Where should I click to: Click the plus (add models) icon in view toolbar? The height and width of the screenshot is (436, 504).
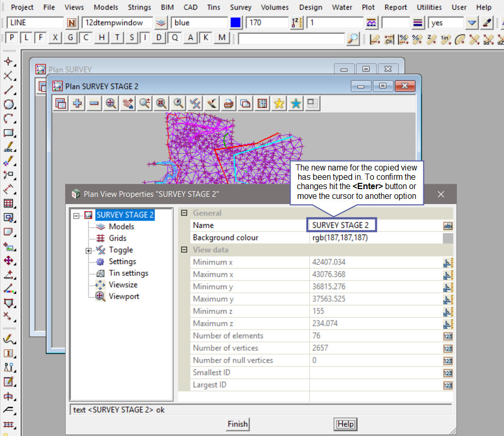pyautogui.click(x=78, y=103)
